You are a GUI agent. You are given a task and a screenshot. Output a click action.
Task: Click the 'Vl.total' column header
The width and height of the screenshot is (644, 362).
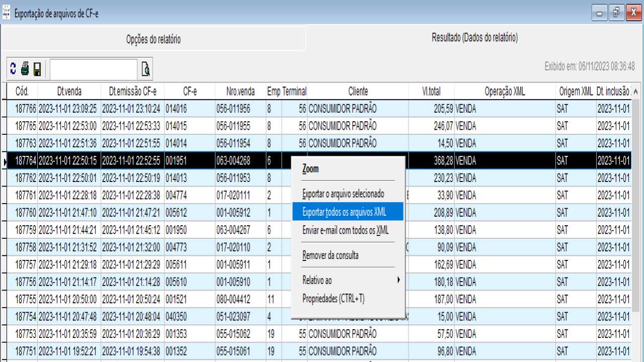[x=431, y=92]
